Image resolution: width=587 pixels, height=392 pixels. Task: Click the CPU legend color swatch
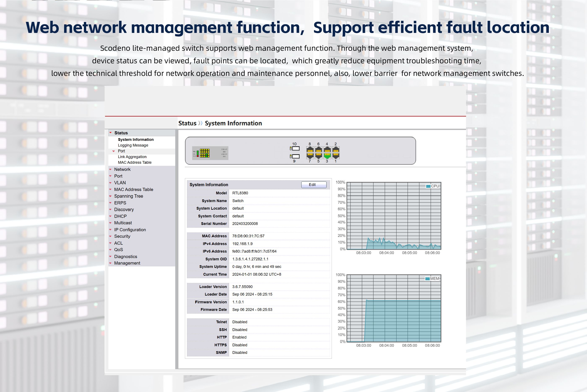click(x=428, y=186)
